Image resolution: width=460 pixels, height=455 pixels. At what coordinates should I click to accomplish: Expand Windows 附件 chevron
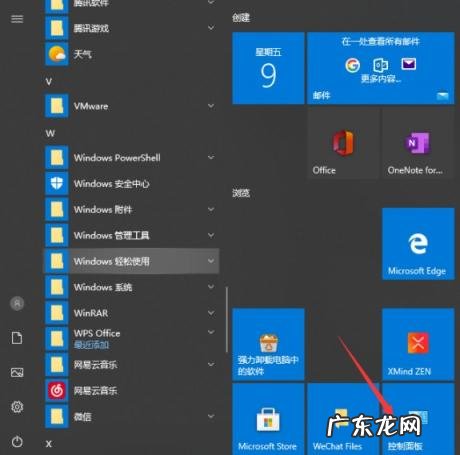211,209
